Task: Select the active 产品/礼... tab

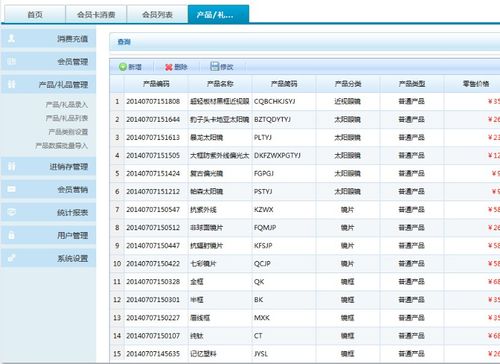Action: [x=218, y=14]
